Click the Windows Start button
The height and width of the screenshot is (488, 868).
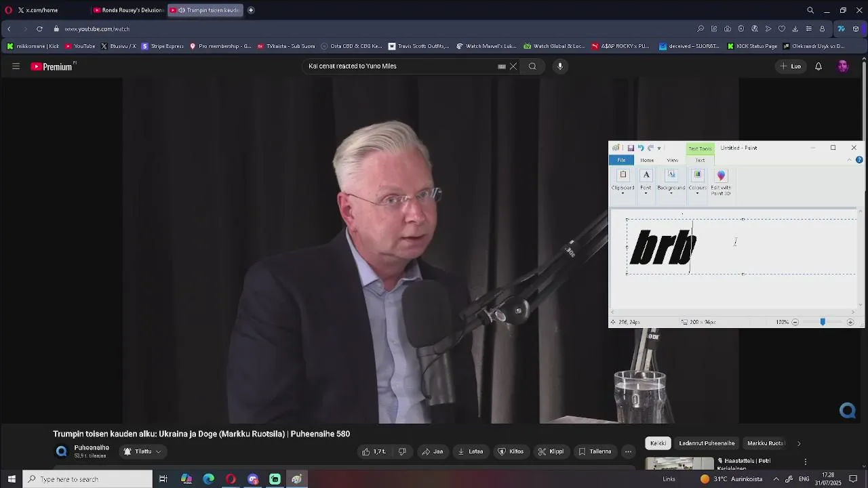pyautogui.click(x=11, y=479)
